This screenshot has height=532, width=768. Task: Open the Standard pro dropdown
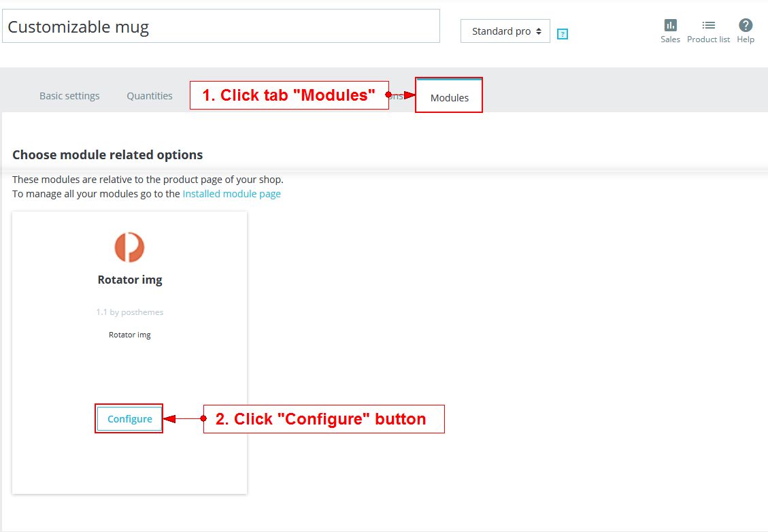coord(505,31)
